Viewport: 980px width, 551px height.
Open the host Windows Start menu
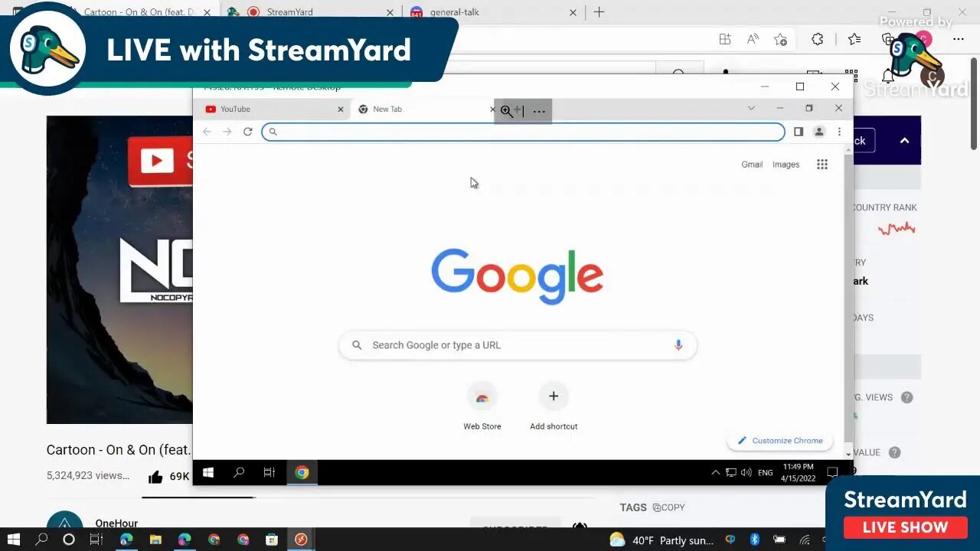click(x=13, y=540)
